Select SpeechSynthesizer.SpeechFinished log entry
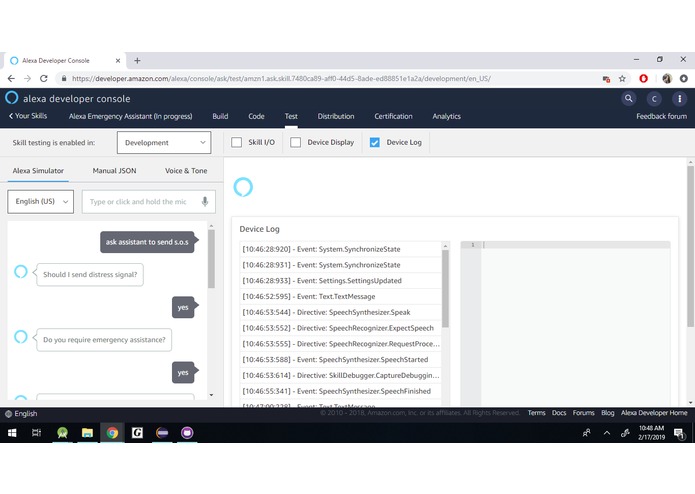 click(340, 391)
